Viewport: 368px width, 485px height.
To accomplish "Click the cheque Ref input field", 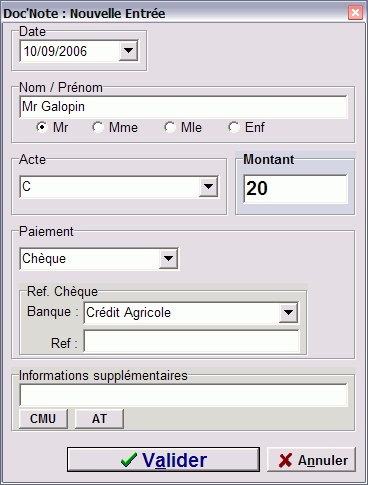I will coord(191,341).
